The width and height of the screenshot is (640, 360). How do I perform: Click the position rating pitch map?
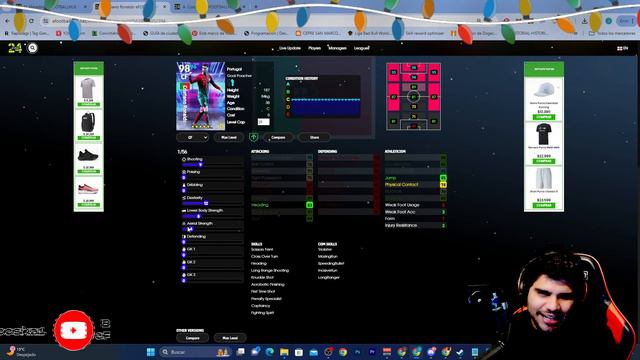coord(413,96)
